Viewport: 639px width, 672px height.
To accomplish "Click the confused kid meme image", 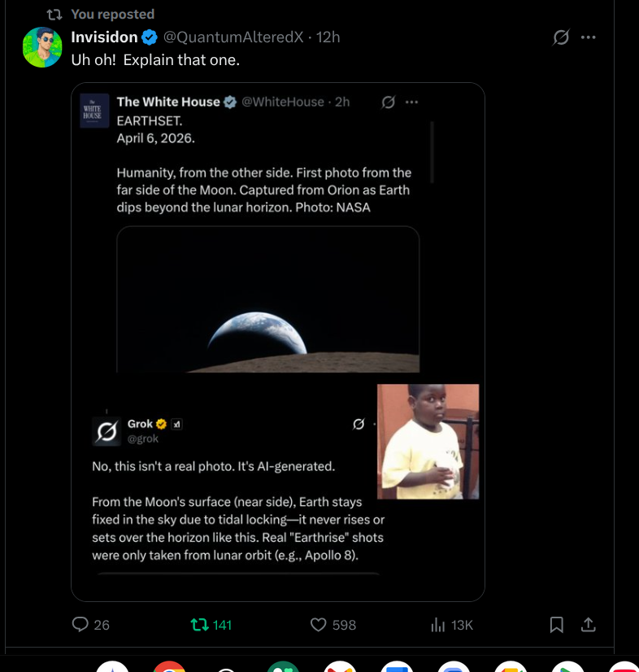I will pos(428,442).
